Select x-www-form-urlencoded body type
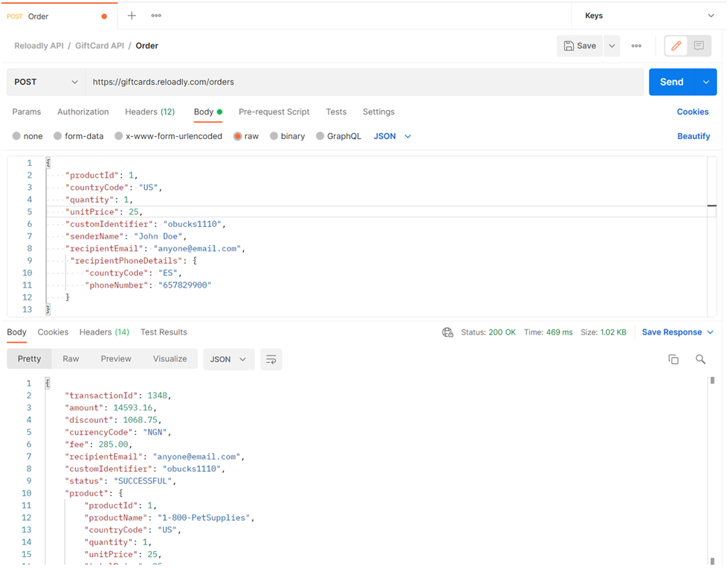The height and width of the screenshot is (568, 728). (169, 137)
